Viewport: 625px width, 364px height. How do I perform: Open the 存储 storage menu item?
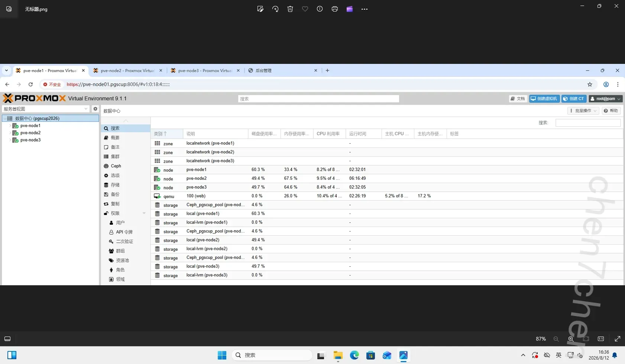[x=126, y=185]
